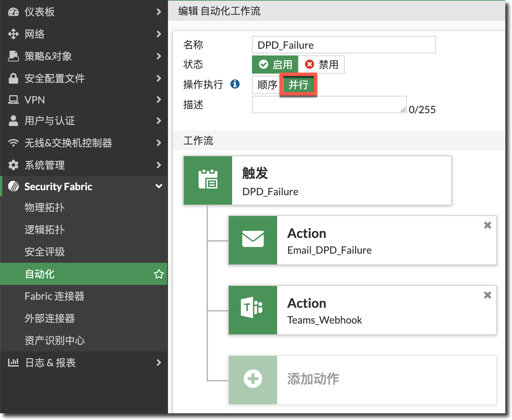Expand the 仪表板 menu
The image size is (512, 420).
tap(159, 12)
